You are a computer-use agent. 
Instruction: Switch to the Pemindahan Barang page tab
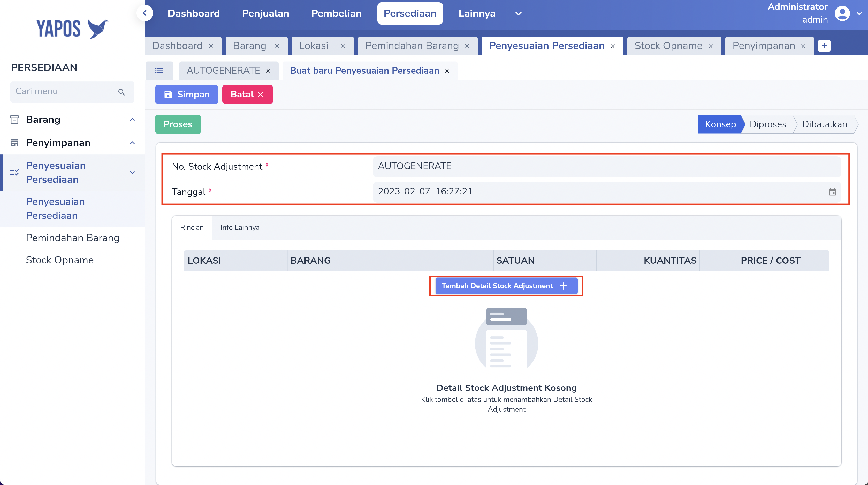tap(412, 46)
